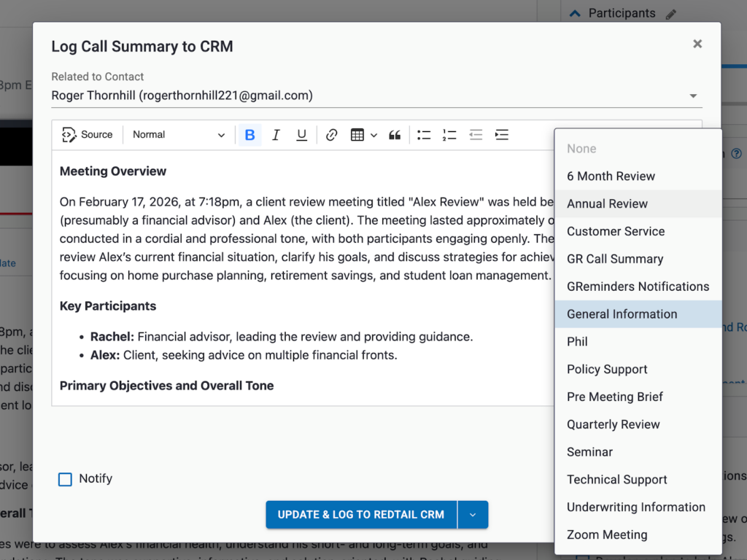747x560 pixels.
Task: Switch editor to Source view
Action: pos(88,135)
